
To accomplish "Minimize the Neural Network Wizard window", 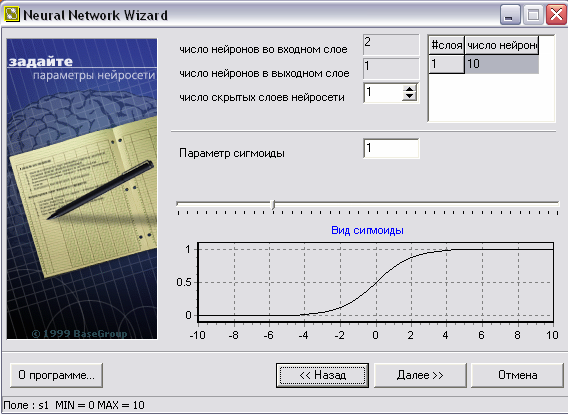I will pyautogui.click(x=510, y=15).
